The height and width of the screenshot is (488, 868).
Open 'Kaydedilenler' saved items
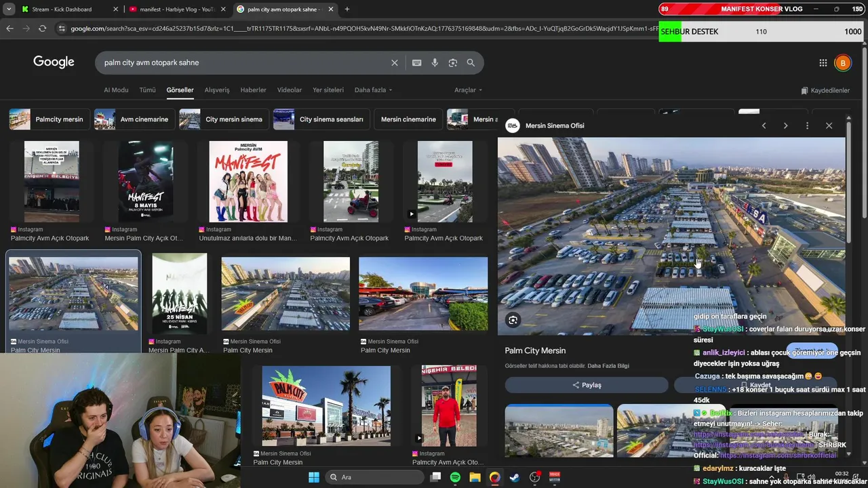point(825,90)
